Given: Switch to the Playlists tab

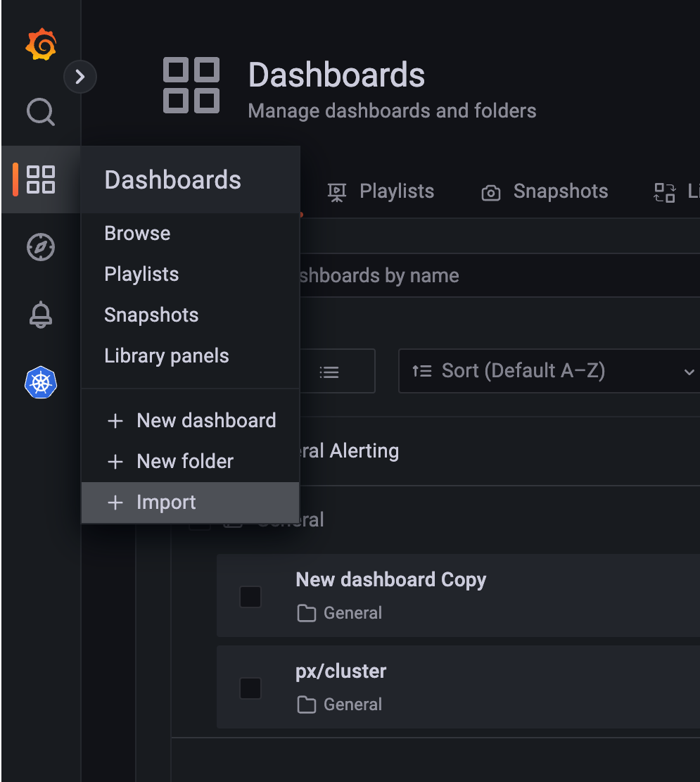Looking at the screenshot, I should point(396,191).
